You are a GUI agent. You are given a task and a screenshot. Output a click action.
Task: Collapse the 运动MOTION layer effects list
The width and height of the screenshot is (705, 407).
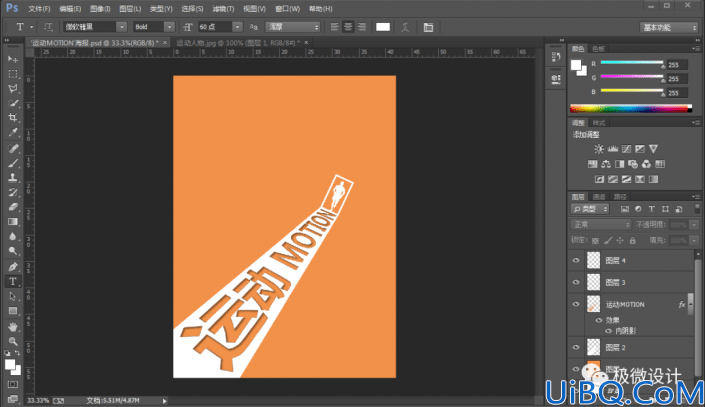(x=691, y=304)
